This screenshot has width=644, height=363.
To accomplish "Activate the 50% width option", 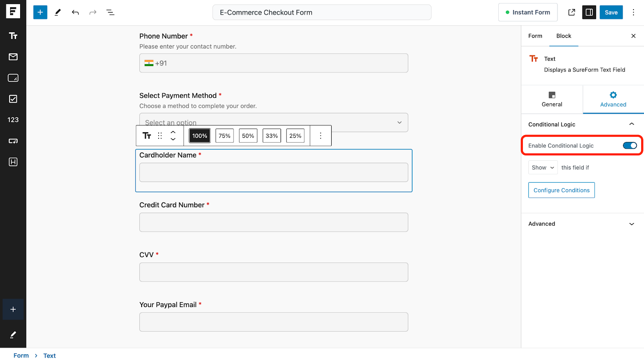I will (248, 135).
